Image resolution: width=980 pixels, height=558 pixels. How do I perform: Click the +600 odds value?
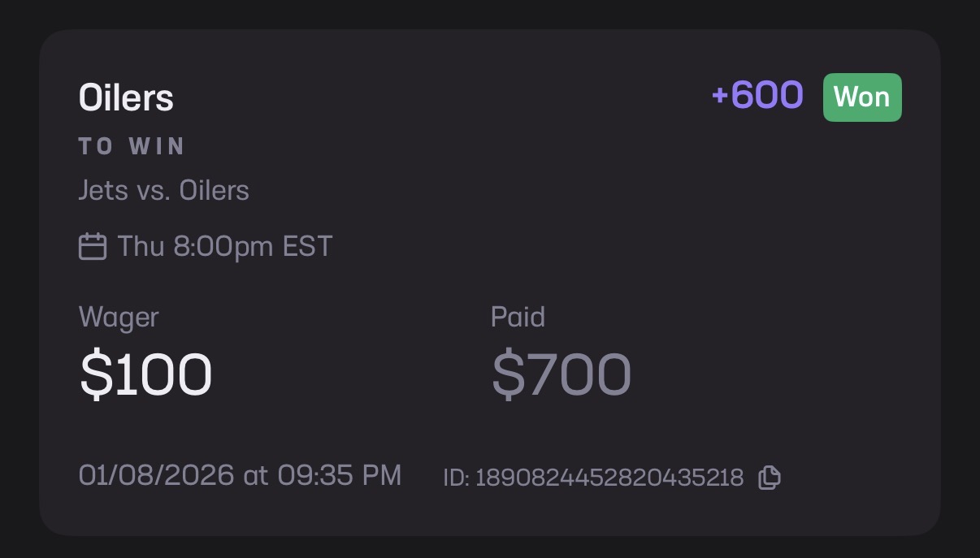pyautogui.click(x=757, y=96)
